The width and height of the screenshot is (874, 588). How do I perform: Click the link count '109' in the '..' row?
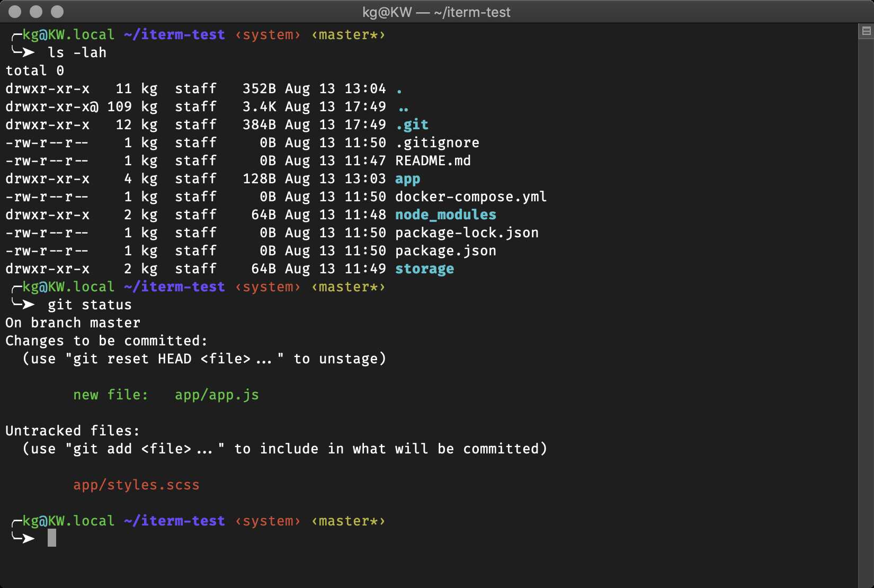tap(120, 106)
